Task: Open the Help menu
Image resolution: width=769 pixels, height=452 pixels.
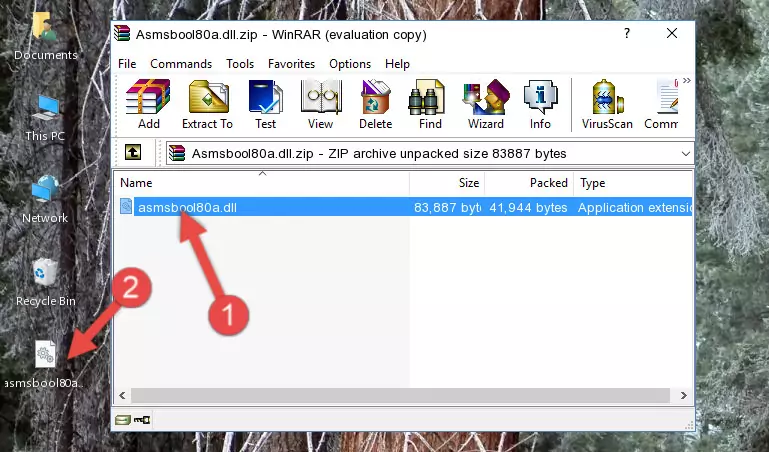Action: [x=397, y=64]
